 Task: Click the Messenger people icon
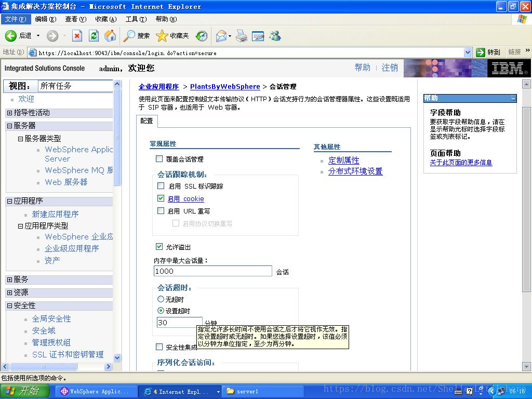[x=275, y=36]
